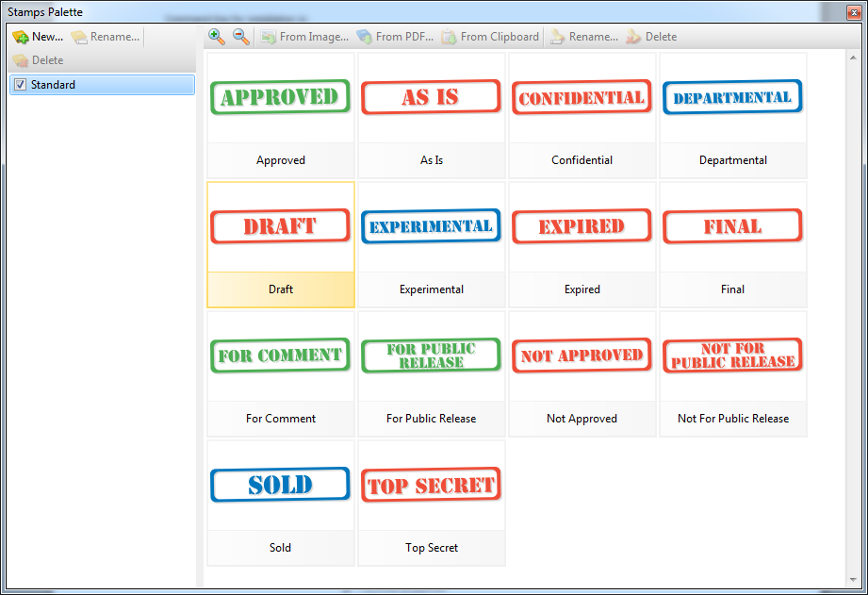
Task: Zoom in on stamp thumbnails
Action: [x=217, y=37]
